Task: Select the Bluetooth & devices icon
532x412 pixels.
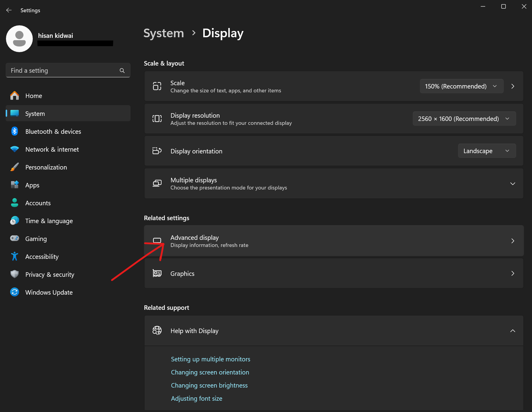Action: click(14, 131)
